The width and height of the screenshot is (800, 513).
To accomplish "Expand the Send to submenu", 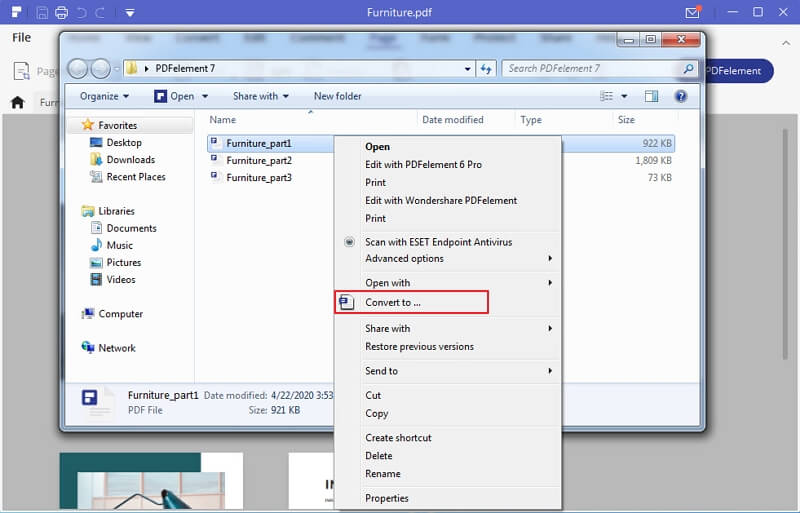I will (448, 371).
